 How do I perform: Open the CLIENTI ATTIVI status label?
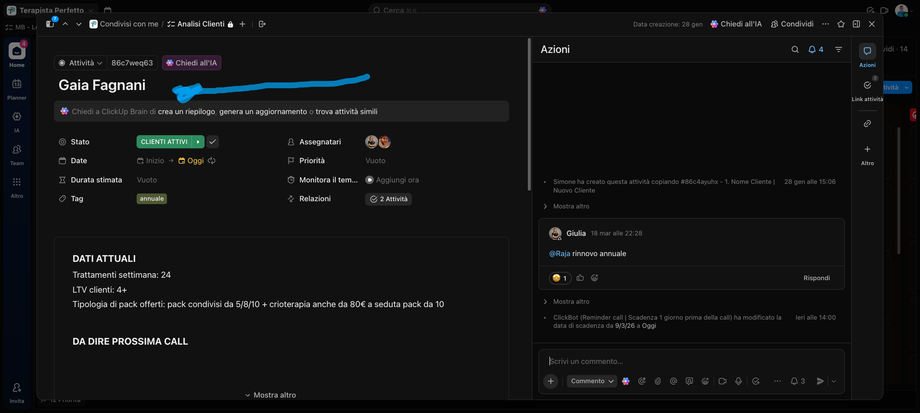point(164,142)
